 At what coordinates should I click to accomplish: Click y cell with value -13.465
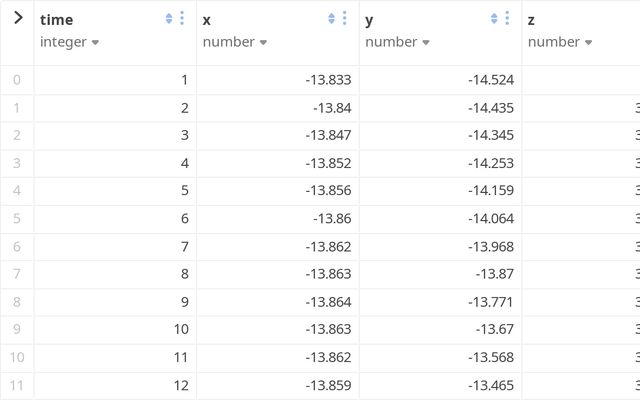point(491,385)
